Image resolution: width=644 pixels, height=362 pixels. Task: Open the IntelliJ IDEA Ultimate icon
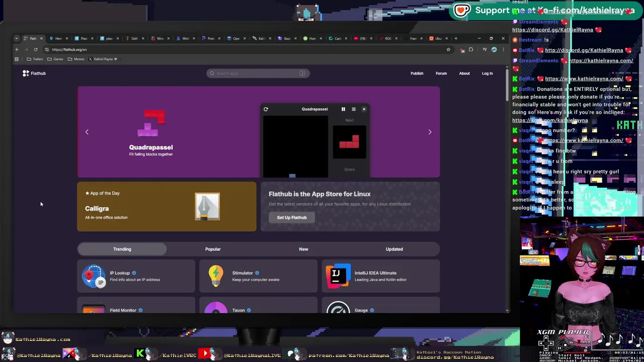[338, 276]
